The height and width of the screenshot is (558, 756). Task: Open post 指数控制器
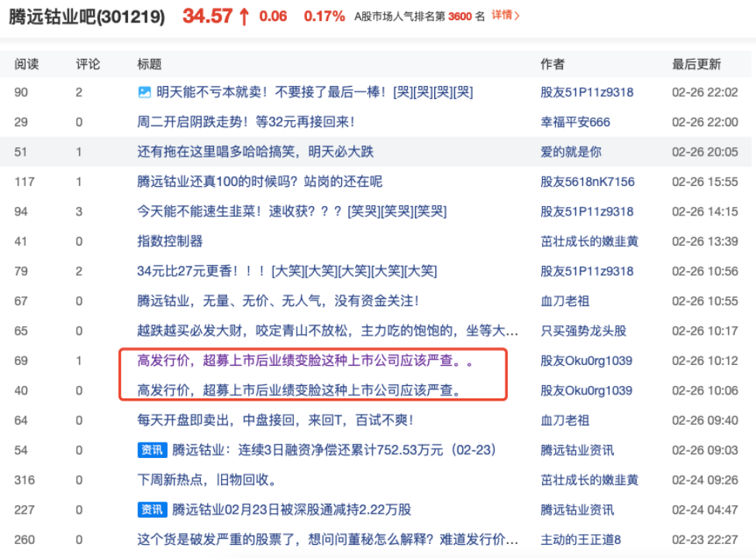(170, 242)
